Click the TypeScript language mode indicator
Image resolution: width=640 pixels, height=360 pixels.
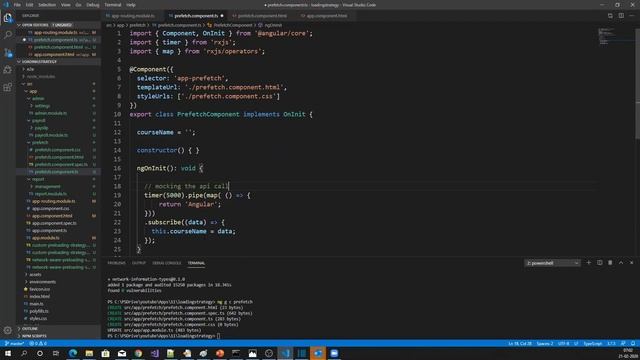click(592, 343)
